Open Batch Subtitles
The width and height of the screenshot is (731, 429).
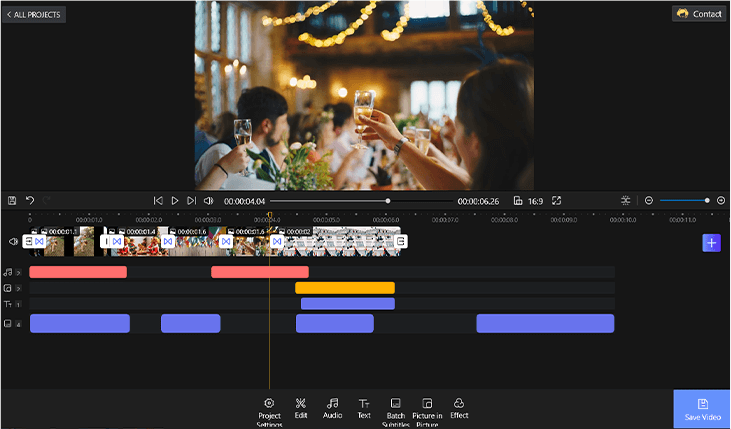(395, 412)
